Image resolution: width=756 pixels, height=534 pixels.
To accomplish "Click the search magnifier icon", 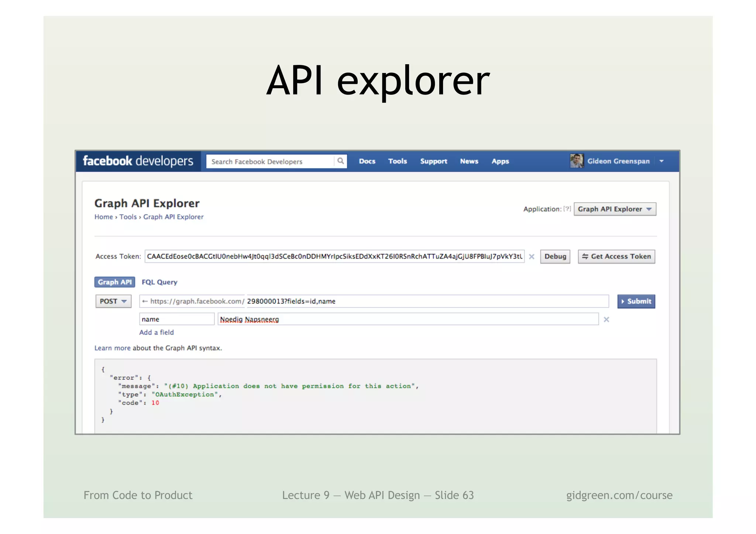I will click(340, 161).
